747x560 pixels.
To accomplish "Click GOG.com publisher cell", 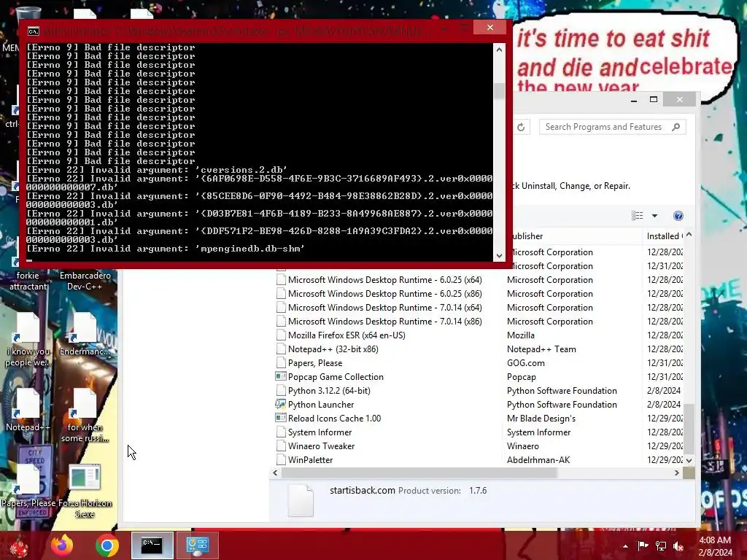I will (525, 363).
